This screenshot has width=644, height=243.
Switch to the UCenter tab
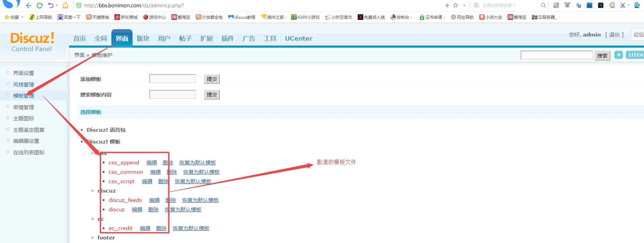point(299,38)
